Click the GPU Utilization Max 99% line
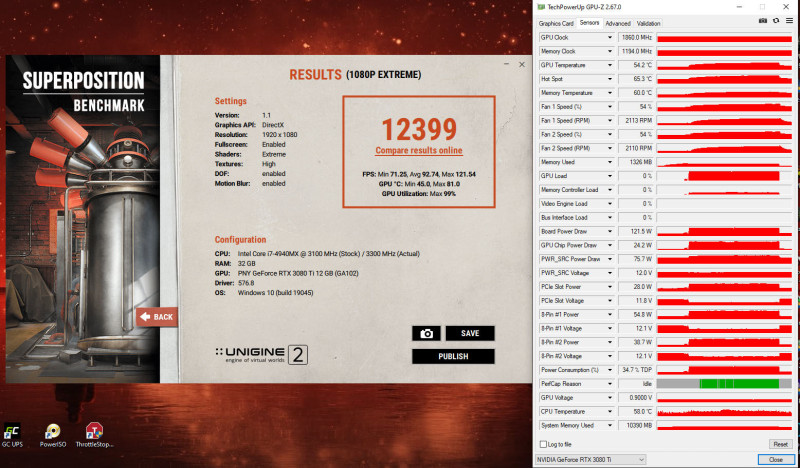800x468 pixels. (x=419, y=194)
